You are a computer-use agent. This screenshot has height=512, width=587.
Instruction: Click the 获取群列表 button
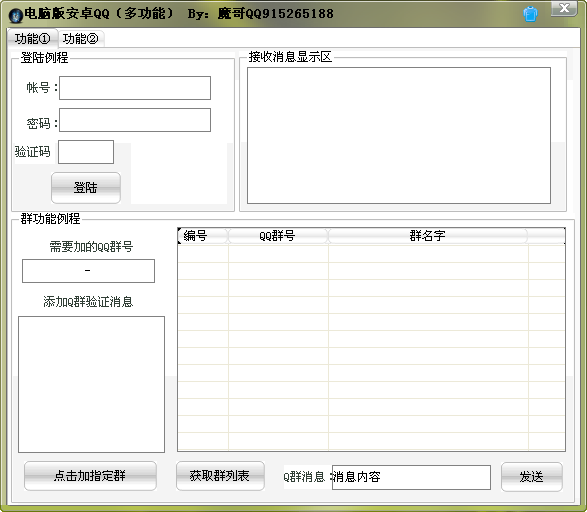[220, 476]
